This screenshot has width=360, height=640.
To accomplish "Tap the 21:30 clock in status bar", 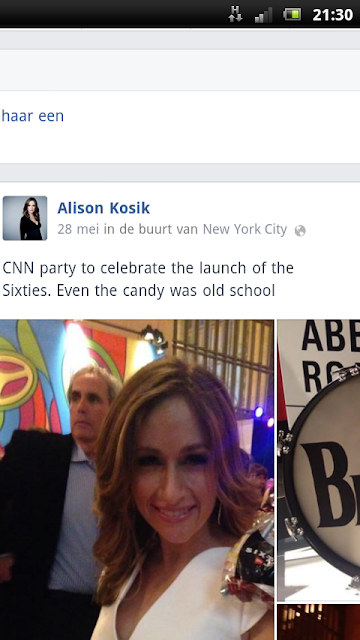I will pos(332,15).
